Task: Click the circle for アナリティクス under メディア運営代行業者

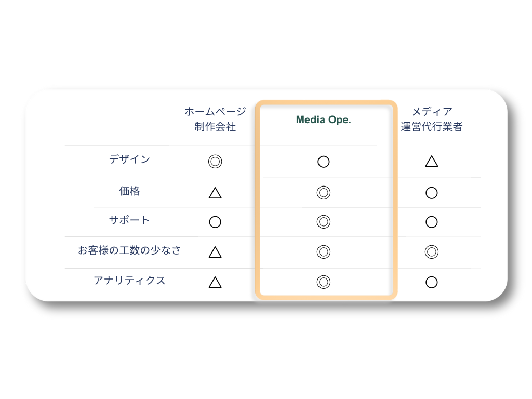Action: (x=432, y=282)
